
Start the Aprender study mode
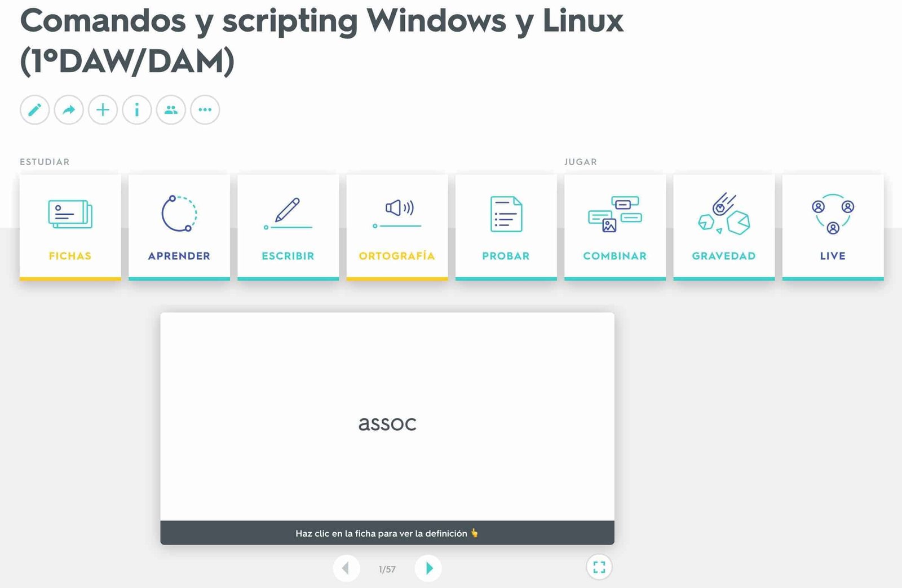pyautogui.click(x=179, y=227)
